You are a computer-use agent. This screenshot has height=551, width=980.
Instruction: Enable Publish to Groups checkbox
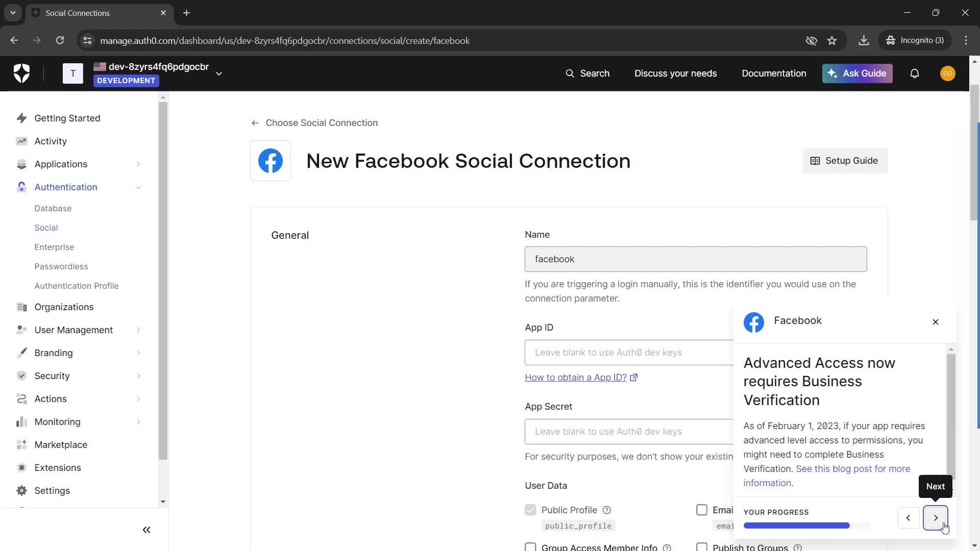[x=702, y=547]
